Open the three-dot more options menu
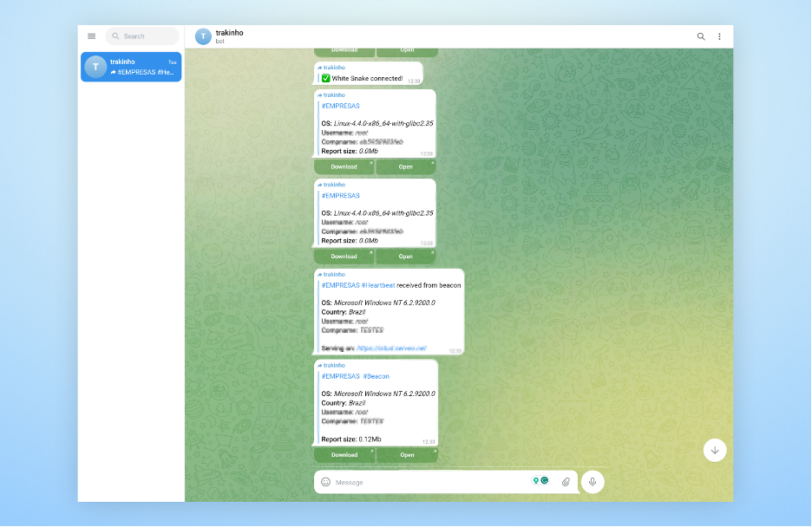This screenshot has height=527, width=812. pyautogui.click(x=719, y=36)
